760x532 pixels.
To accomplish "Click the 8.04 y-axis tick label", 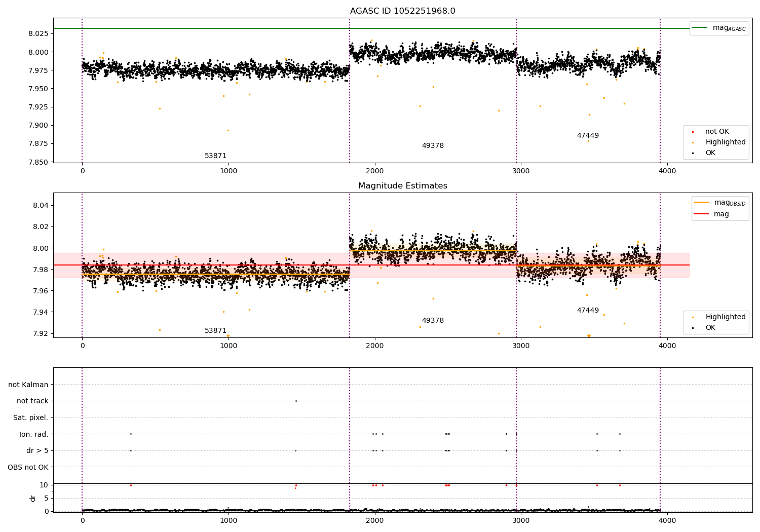I will [41, 205].
